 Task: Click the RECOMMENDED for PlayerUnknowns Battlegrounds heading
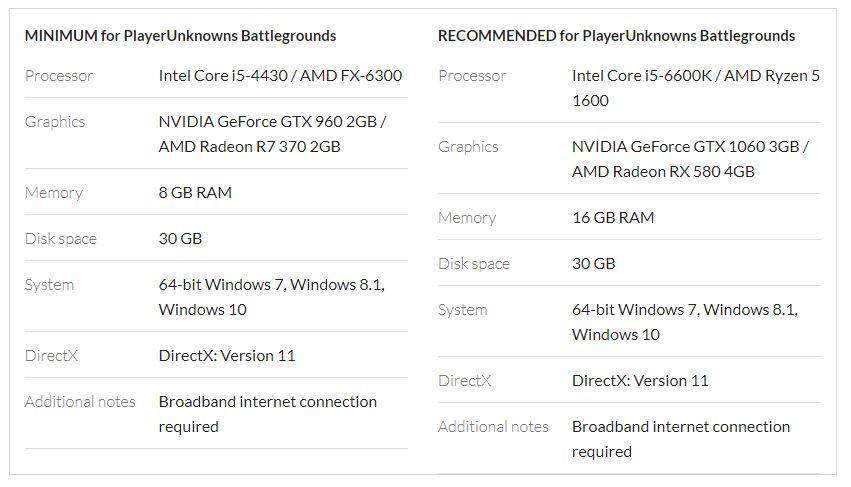pyautogui.click(x=616, y=36)
